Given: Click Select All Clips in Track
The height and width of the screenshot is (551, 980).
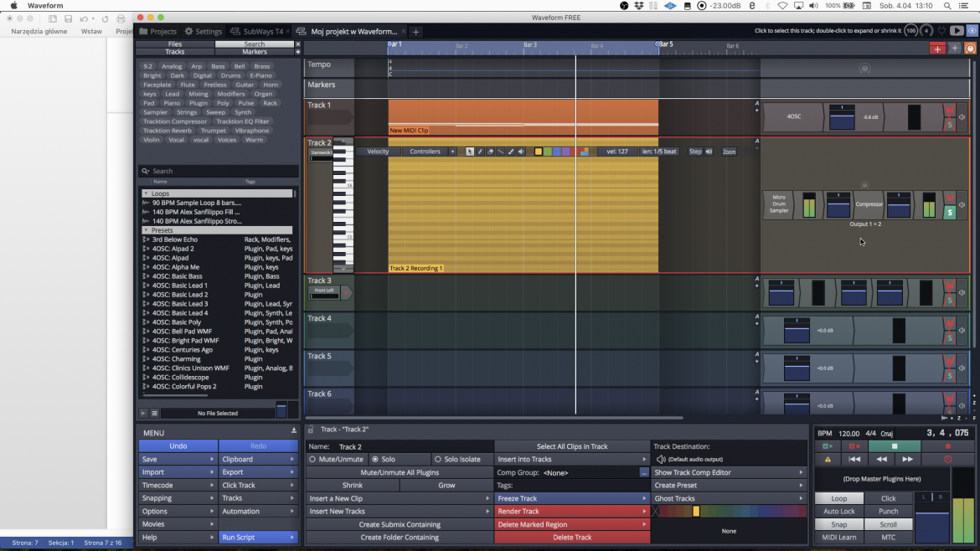Looking at the screenshot, I should click(x=572, y=446).
